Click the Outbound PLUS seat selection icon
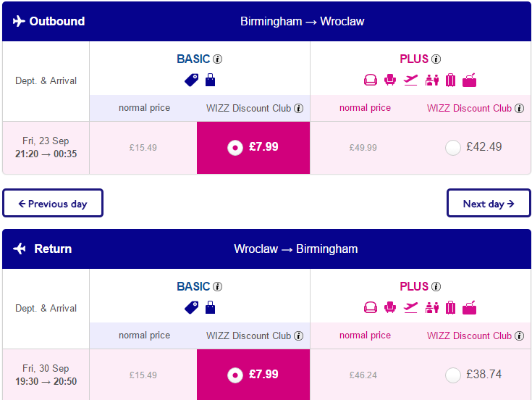The height and width of the screenshot is (400, 532). [390, 80]
